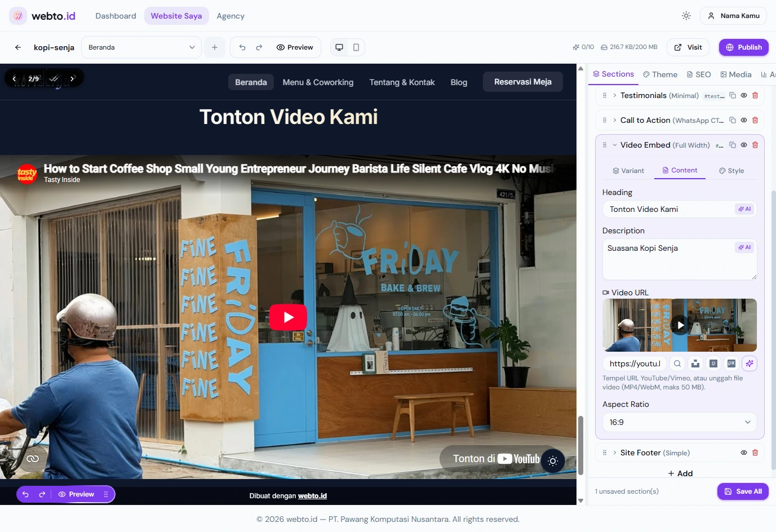Click the Publish button
The image size is (776, 532).
744,47
